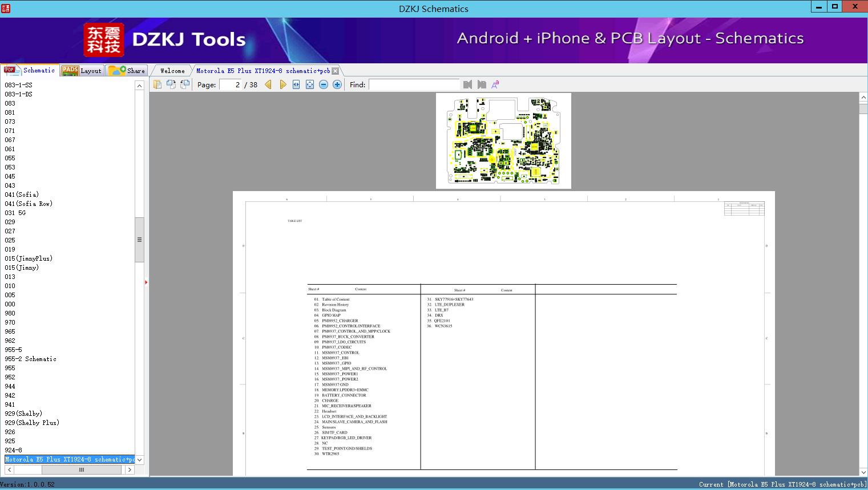Find previous search result icon
This screenshot has height=490, width=868.
(468, 84)
